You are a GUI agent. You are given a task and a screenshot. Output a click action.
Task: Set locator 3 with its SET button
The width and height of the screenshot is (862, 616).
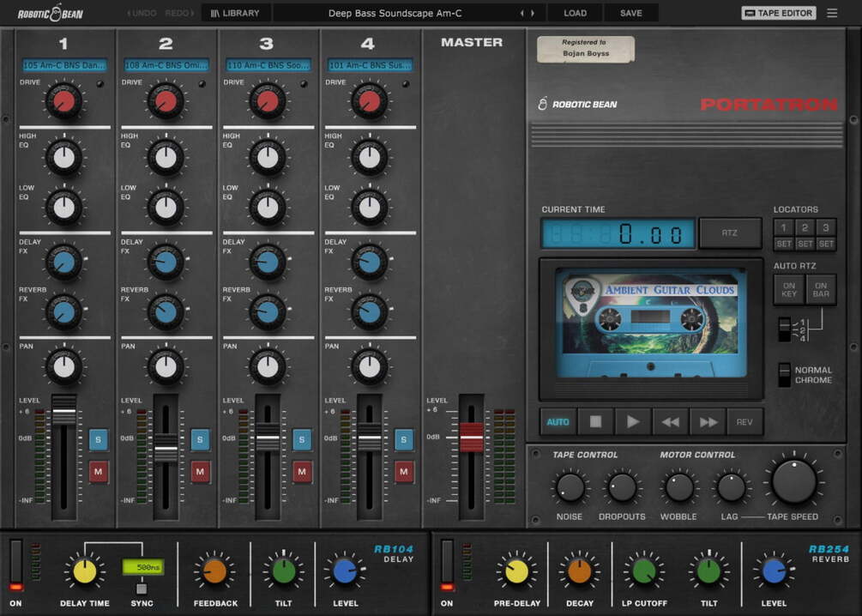coord(826,244)
